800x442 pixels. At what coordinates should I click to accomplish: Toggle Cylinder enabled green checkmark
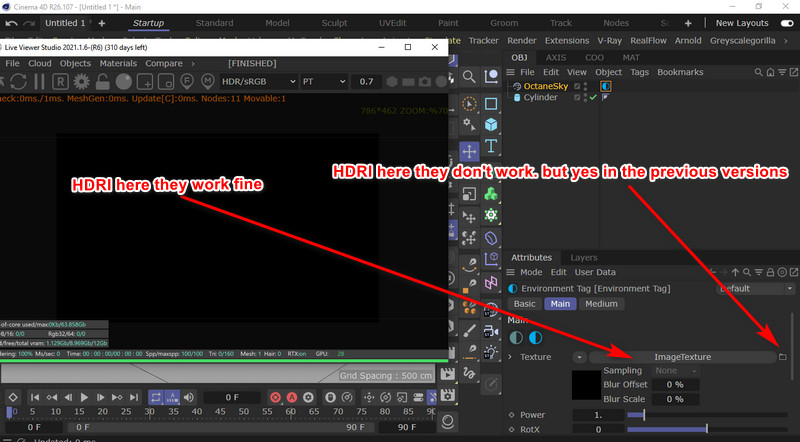[593, 97]
